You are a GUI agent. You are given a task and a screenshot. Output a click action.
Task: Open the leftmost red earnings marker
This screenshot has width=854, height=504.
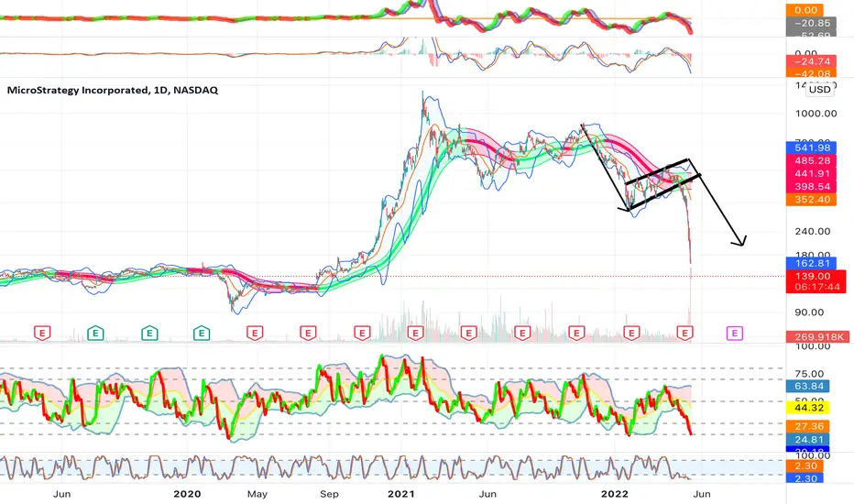point(42,333)
